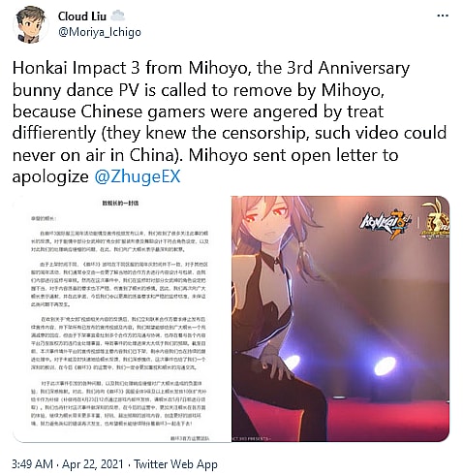
Task: Click the PRESENTS caption below PV image
Action: tap(251, 439)
